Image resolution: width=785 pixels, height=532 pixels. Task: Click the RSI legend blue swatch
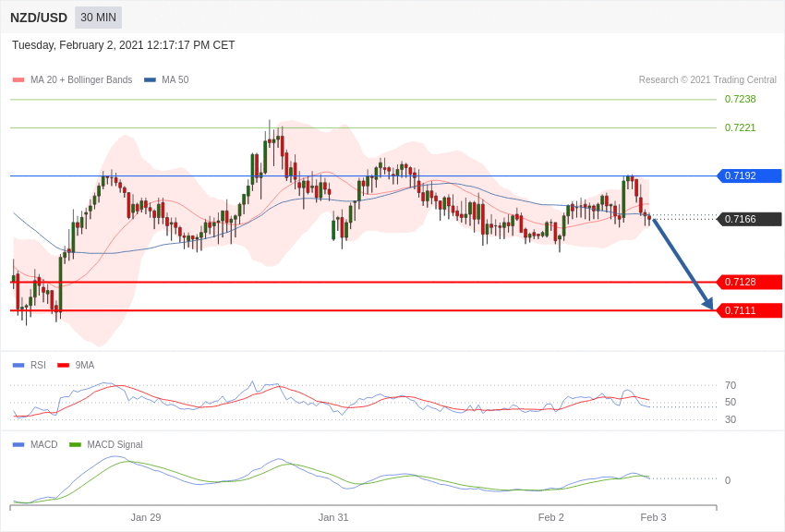tap(18, 366)
